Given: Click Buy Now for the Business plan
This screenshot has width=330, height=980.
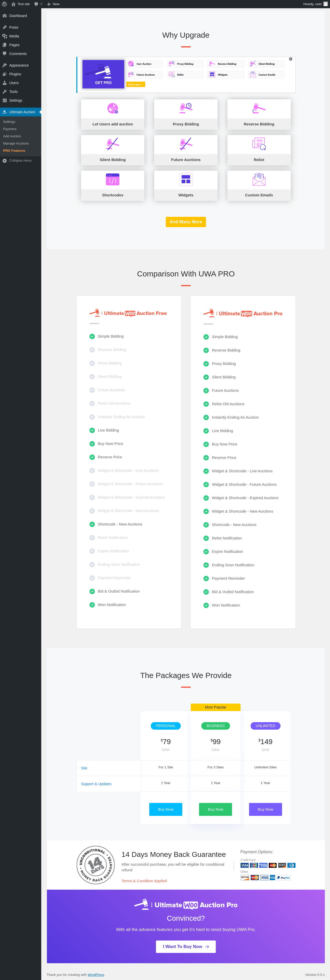Looking at the screenshot, I should coord(216,809).
